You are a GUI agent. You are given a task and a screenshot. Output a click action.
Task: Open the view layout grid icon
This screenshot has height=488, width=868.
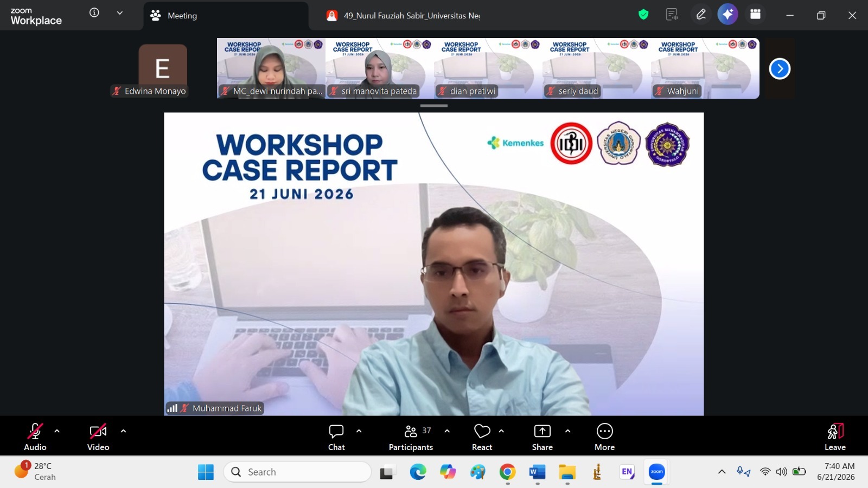tap(755, 15)
